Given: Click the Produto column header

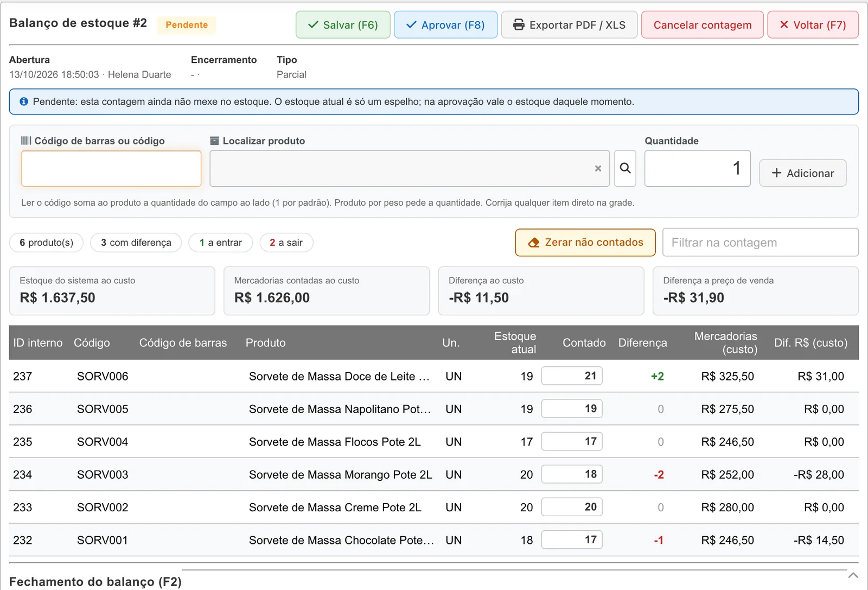Looking at the screenshot, I should point(265,343).
